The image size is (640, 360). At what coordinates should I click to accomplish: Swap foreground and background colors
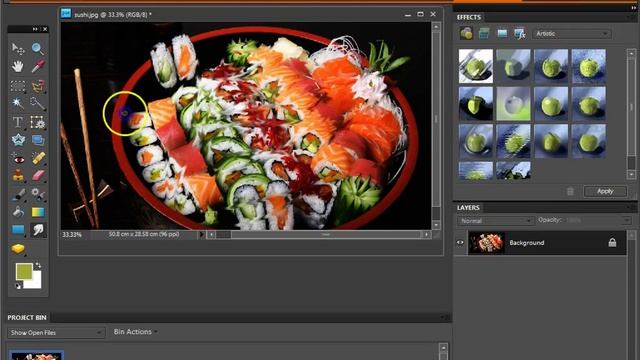coord(38,265)
